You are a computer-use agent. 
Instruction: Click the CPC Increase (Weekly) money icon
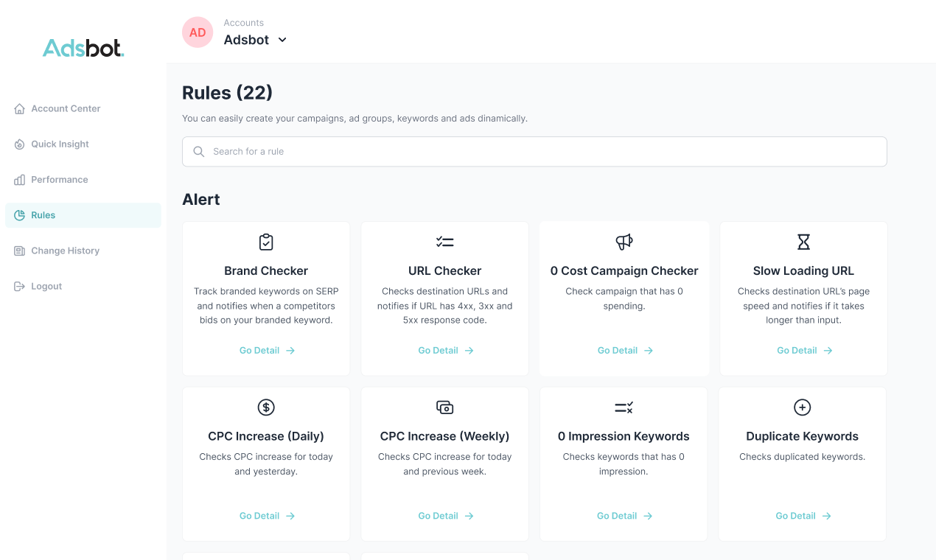click(444, 407)
